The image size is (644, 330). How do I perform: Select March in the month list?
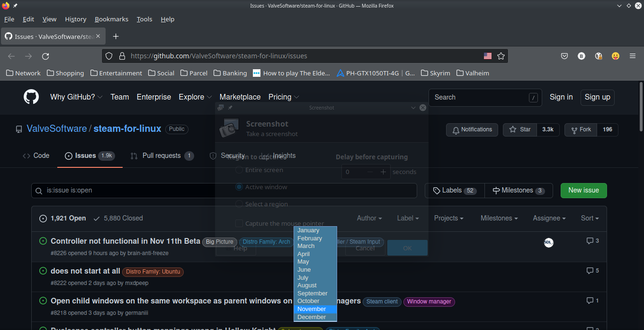(x=315, y=246)
